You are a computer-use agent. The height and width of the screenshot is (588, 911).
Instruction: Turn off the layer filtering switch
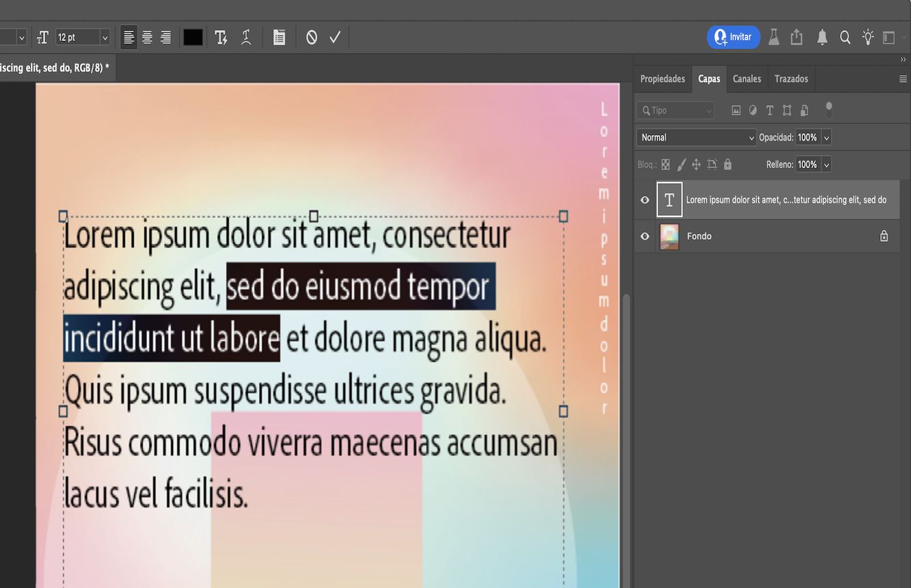828,110
